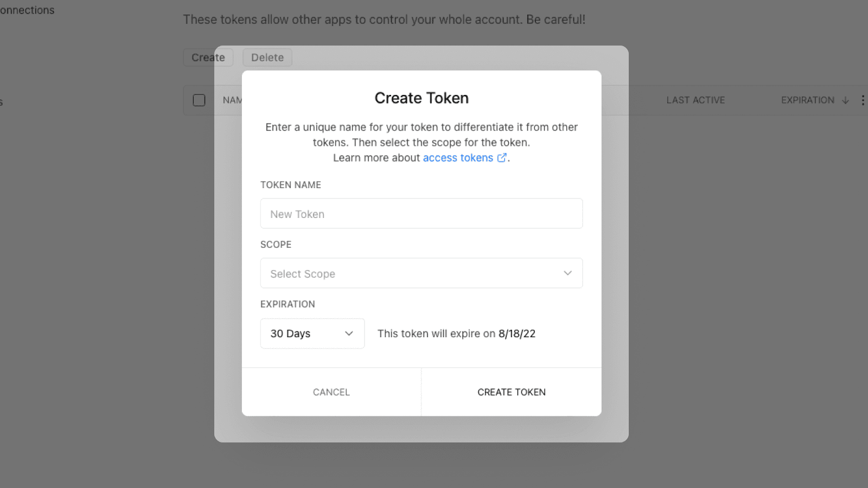Click the Create Token dialog title
Image resolution: width=868 pixels, height=488 pixels.
pyautogui.click(x=421, y=98)
